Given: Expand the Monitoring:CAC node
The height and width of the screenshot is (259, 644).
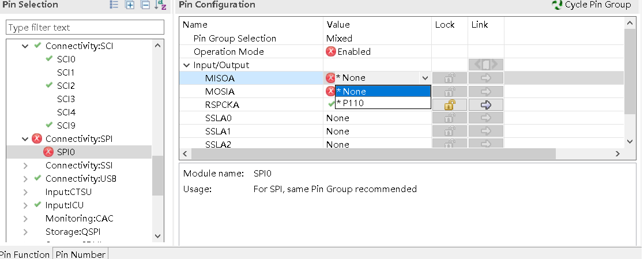Looking at the screenshot, I should click(25, 218).
